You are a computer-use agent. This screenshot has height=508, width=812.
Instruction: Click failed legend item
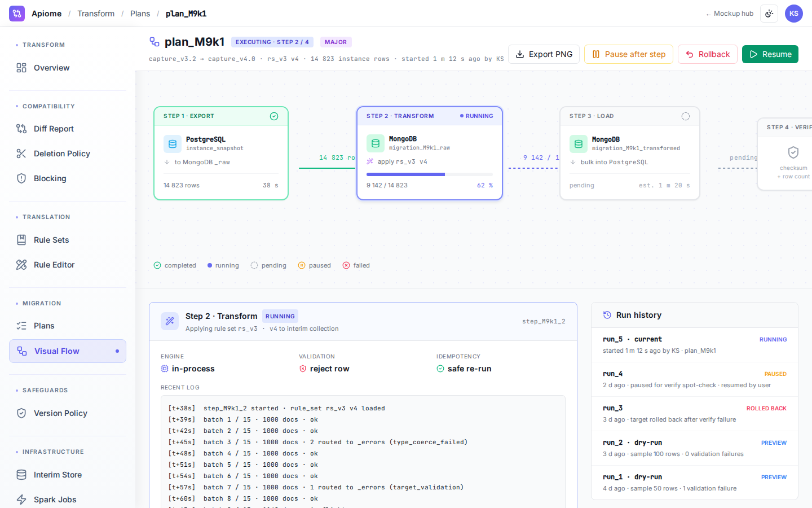point(356,265)
